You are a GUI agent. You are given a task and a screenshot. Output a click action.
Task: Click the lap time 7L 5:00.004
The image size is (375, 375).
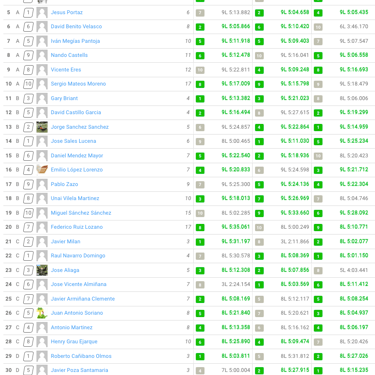pos(236,370)
